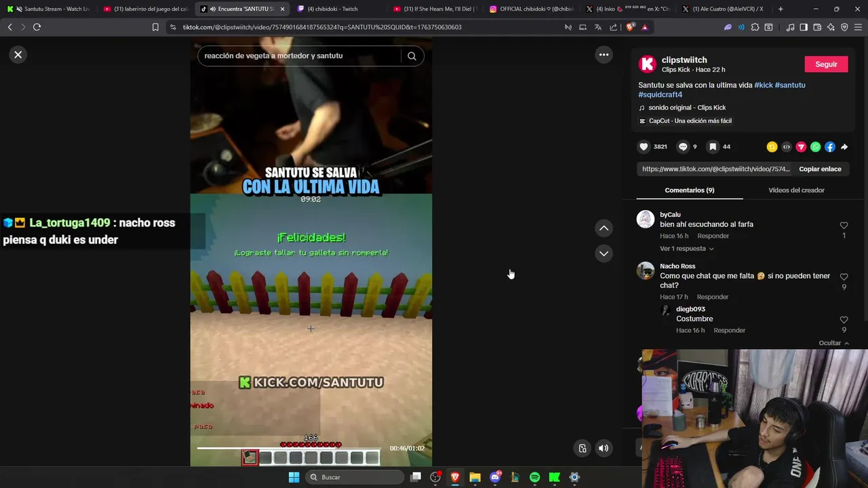
Task: Open clipstwiitch profile avatar
Action: point(648,64)
